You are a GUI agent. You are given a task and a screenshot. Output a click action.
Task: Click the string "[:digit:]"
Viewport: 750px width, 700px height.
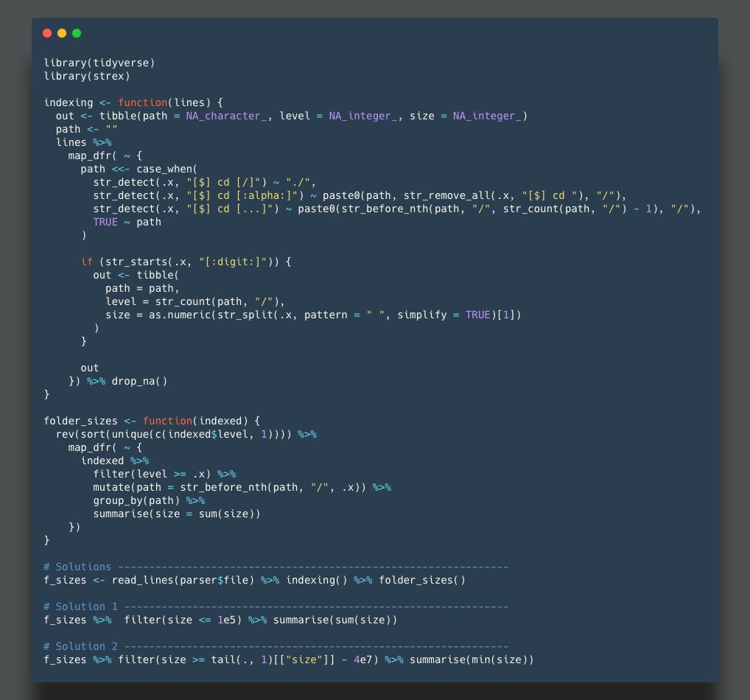(233, 262)
